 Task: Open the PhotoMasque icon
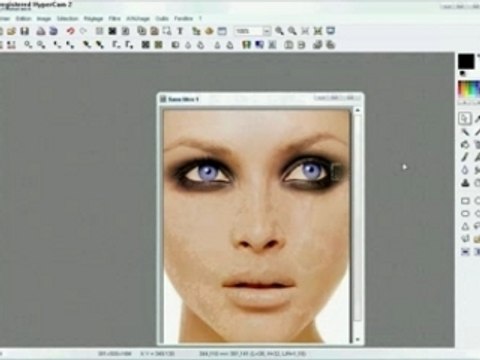(272, 45)
